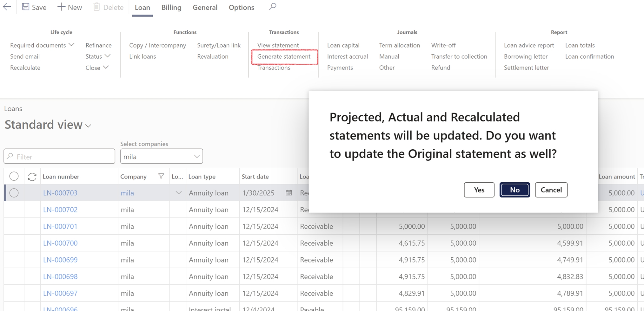
Task: Click the Delete trash icon
Action: (x=96, y=7)
